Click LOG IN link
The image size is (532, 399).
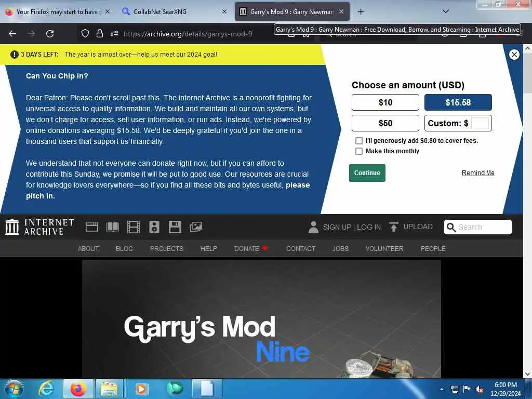[x=369, y=228]
